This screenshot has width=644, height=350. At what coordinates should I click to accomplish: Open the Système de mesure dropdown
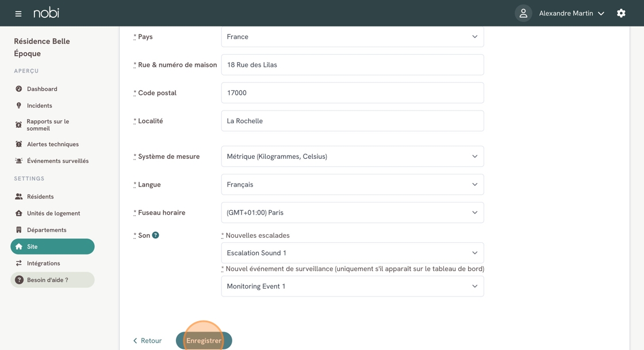pos(352,157)
